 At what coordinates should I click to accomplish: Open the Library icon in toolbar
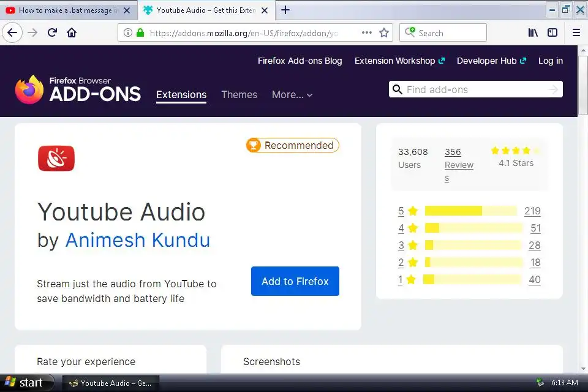point(533,32)
